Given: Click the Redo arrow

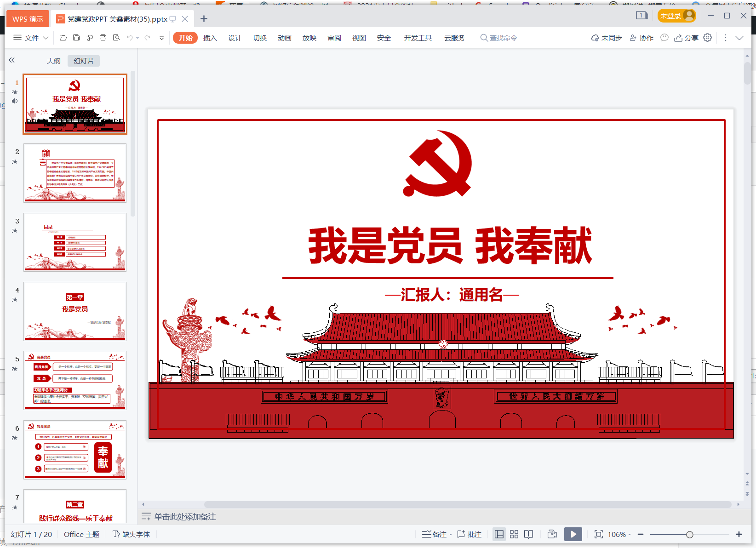Looking at the screenshot, I should (147, 38).
